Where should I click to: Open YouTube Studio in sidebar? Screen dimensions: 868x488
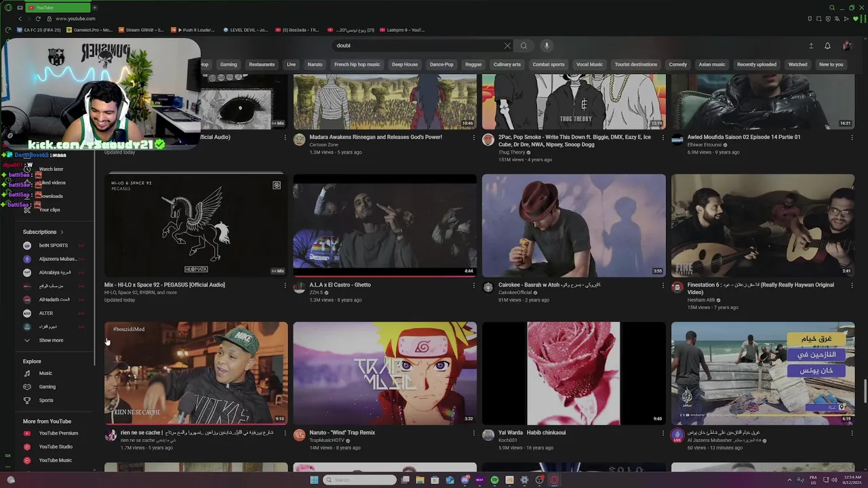click(54, 447)
